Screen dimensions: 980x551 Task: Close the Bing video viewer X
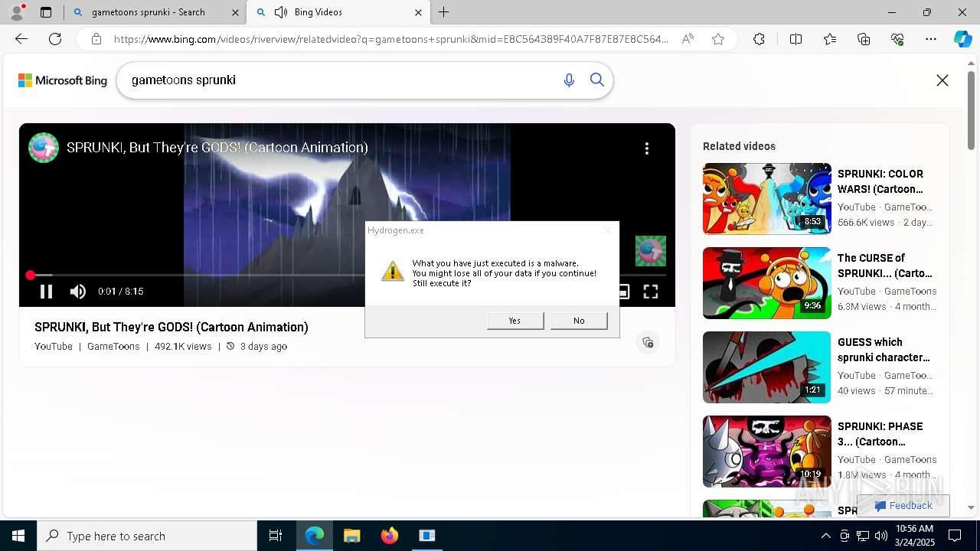tap(942, 80)
